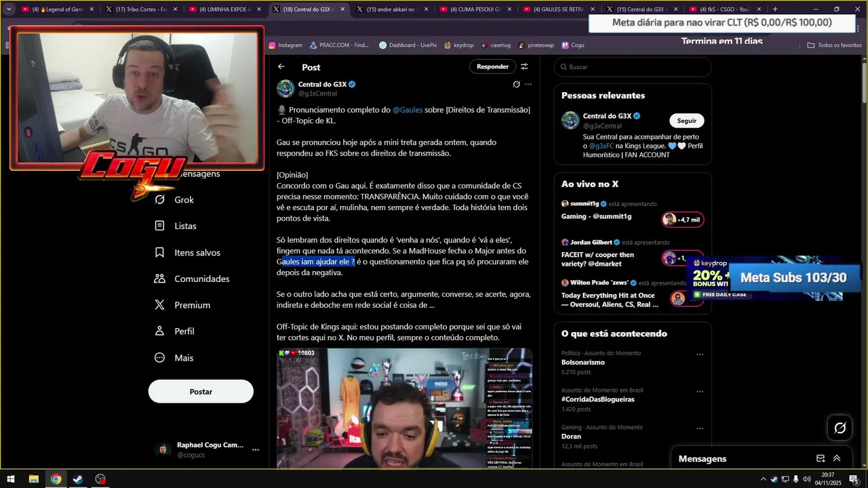Open the notification center icon in taskbar
The height and width of the screenshot is (488, 868).
click(x=854, y=479)
